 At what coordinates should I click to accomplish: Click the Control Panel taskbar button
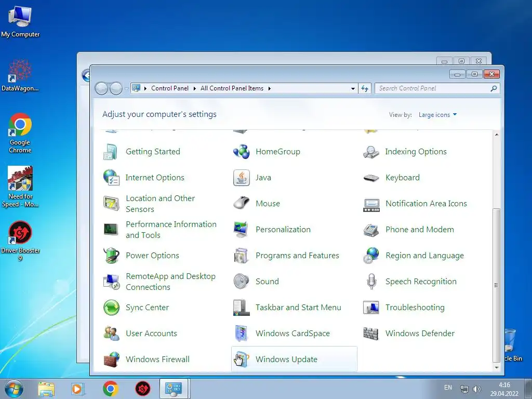click(x=174, y=389)
